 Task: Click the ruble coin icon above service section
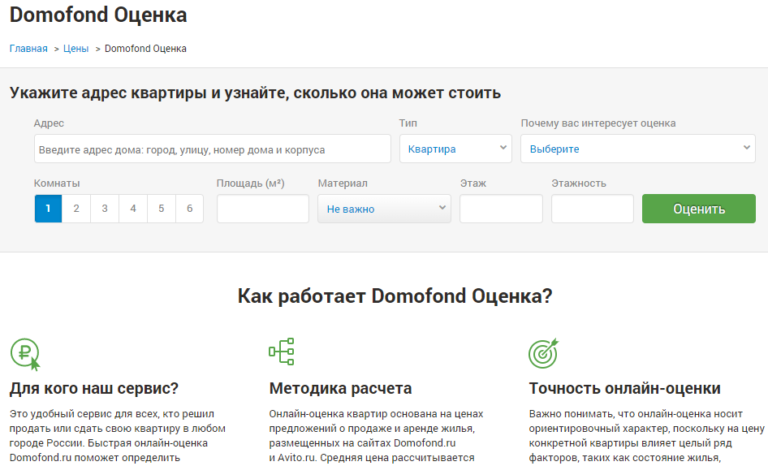pos(25,354)
